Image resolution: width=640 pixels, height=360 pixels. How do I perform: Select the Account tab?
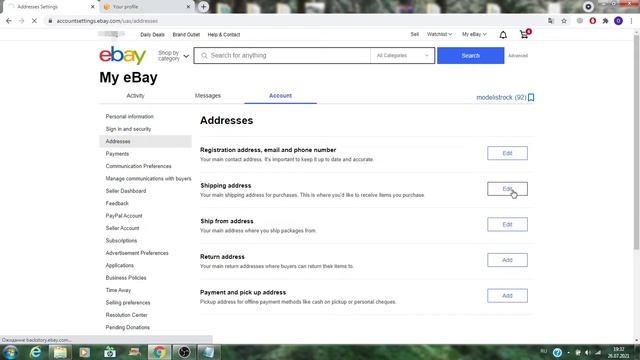tap(280, 96)
